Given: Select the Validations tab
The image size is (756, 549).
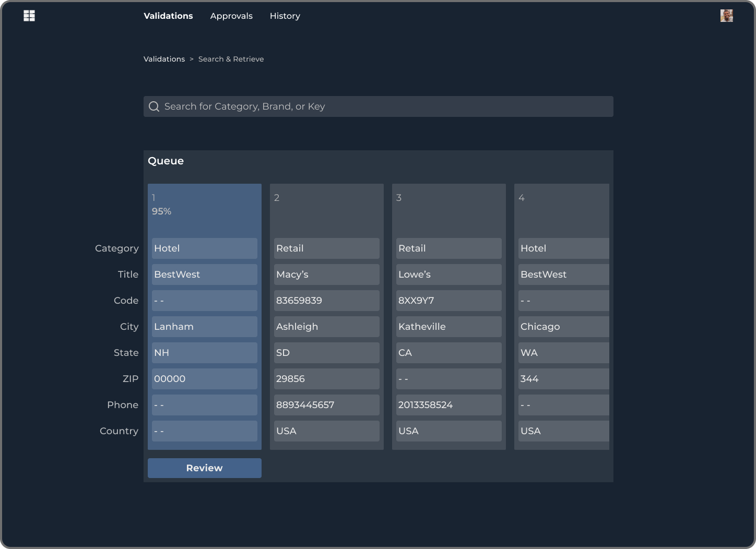Looking at the screenshot, I should tap(168, 16).
